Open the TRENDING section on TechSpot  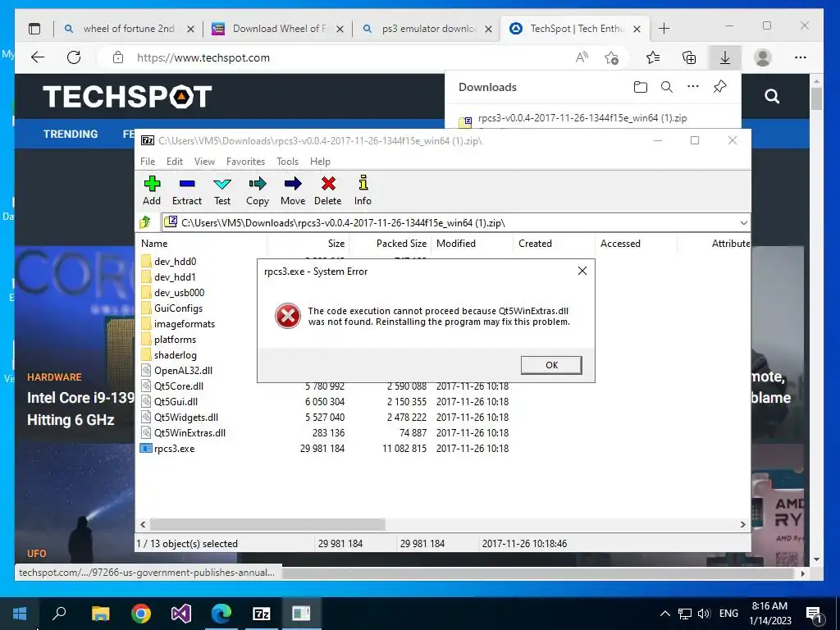pyautogui.click(x=71, y=134)
